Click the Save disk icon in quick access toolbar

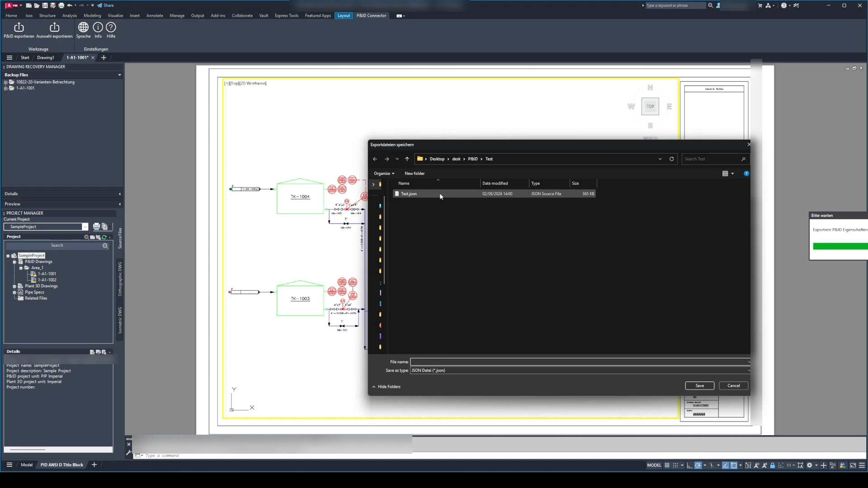(x=45, y=5)
